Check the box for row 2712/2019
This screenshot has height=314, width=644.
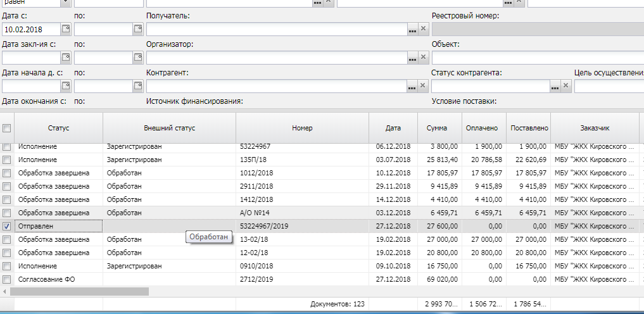7,279
